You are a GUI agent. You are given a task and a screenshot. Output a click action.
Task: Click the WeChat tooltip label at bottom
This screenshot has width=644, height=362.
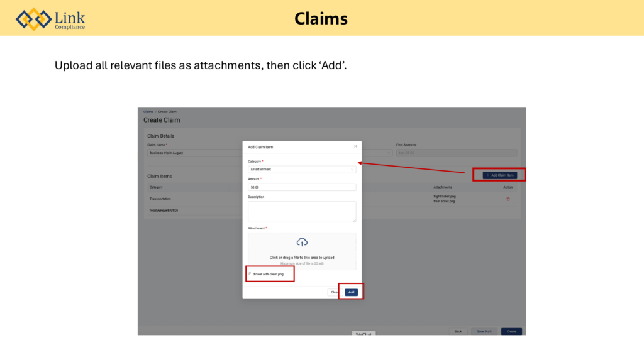click(x=365, y=334)
